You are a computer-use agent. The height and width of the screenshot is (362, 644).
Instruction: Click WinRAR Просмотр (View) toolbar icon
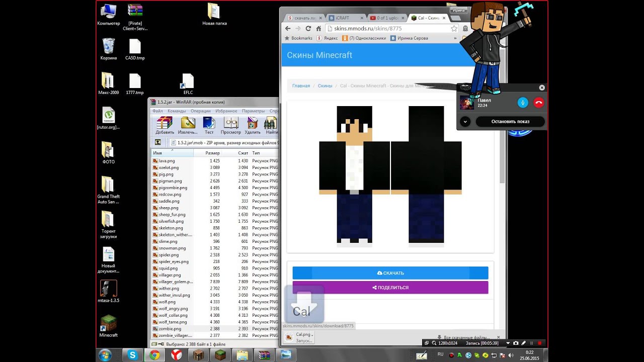pyautogui.click(x=231, y=125)
